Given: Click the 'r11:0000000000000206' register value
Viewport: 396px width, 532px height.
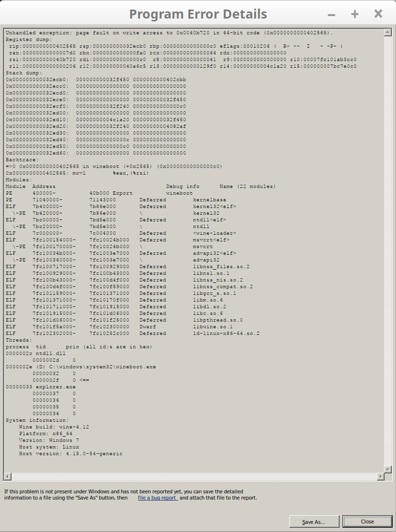Looking at the screenshot, I should [x=43, y=66].
